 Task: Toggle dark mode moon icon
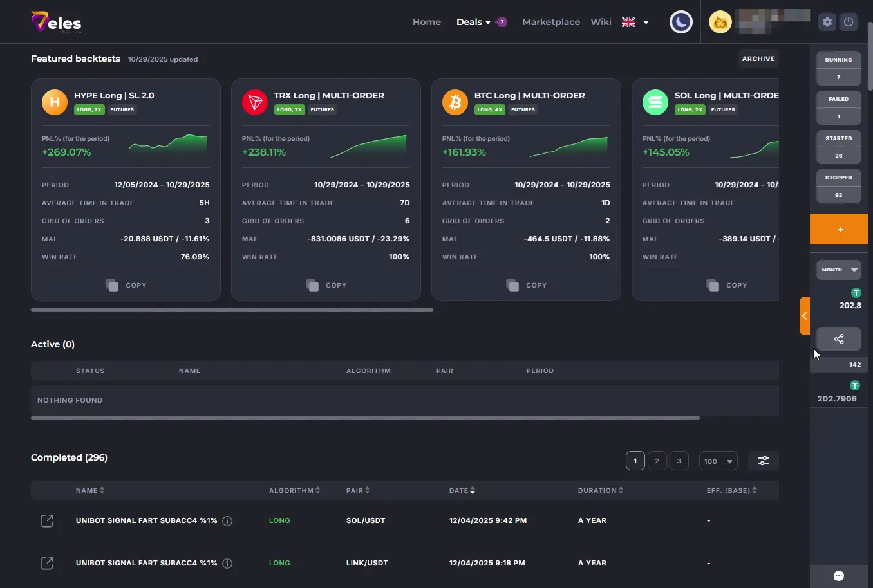pyautogui.click(x=681, y=22)
